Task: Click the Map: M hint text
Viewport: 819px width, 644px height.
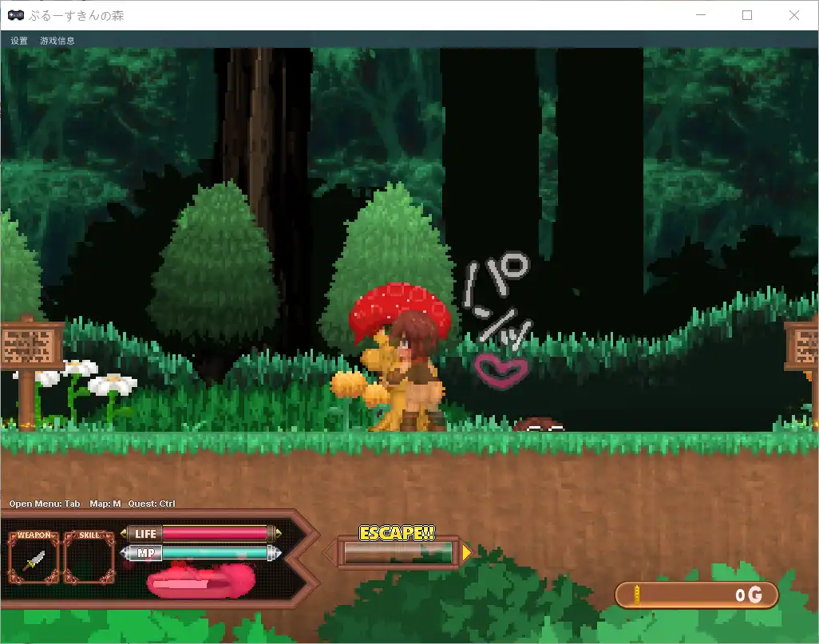Action: coord(105,504)
